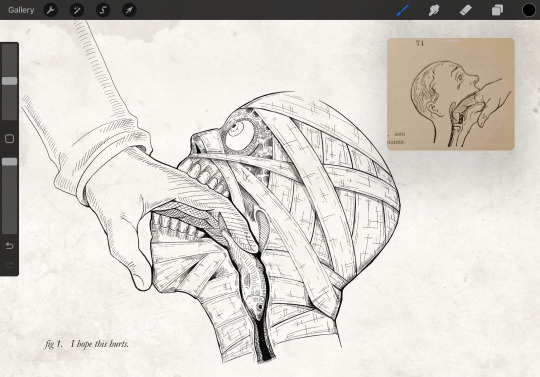This screenshot has height=377, width=540.
Task: Redo using the redo arrow in sidebar
Action: tap(10, 265)
